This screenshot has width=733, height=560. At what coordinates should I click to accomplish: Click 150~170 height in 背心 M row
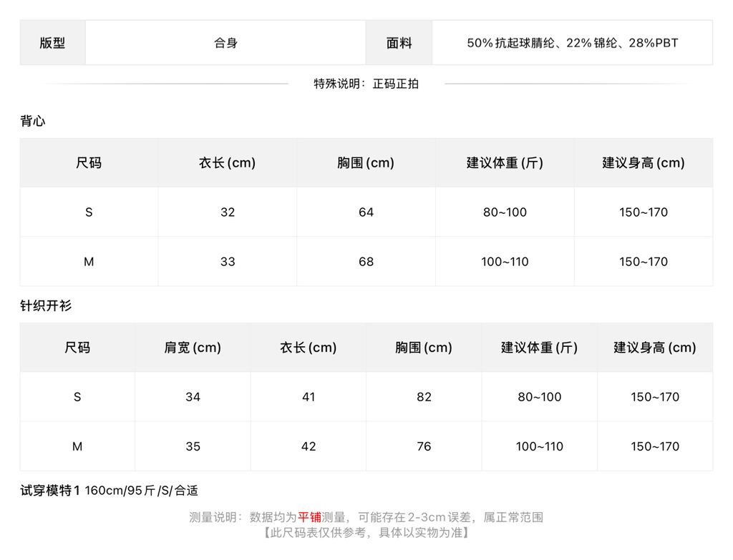tap(644, 262)
